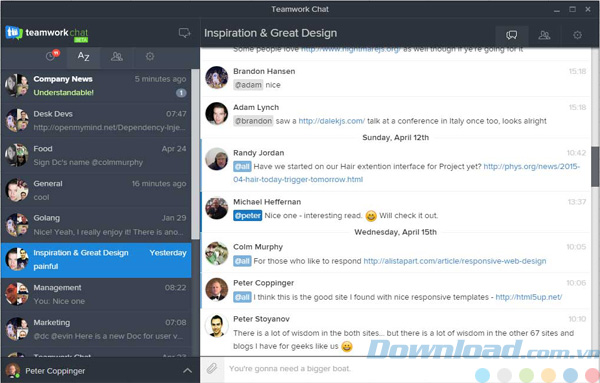This screenshot has width=600, height=383.
Task: Click the conversation scrollbar thumb
Action: click(x=595, y=168)
